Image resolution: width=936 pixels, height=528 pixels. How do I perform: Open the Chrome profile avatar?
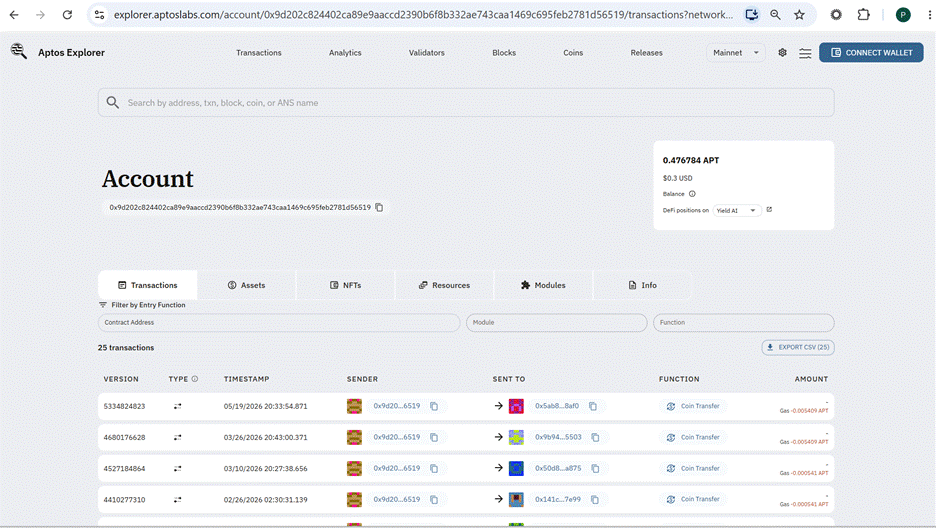tap(903, 15)
